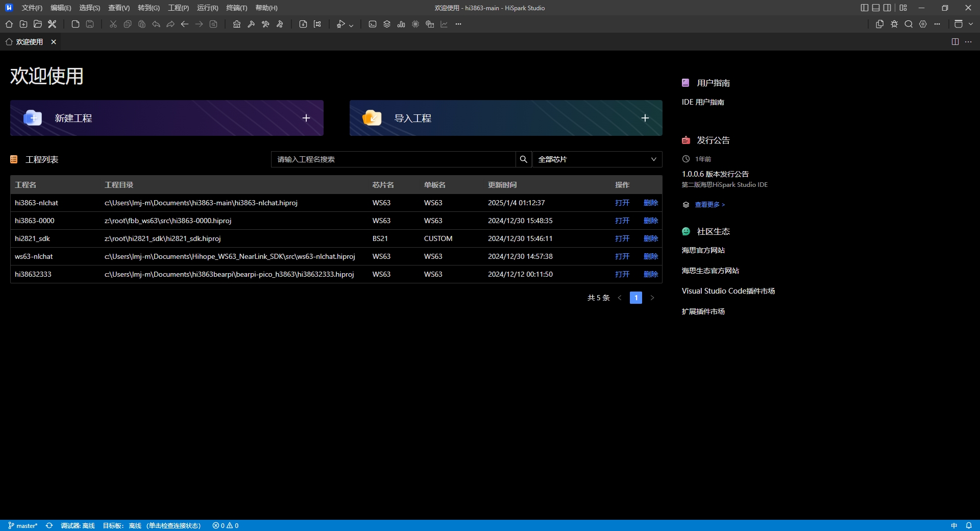Click the chip icon in toolbar

point(415,24)
